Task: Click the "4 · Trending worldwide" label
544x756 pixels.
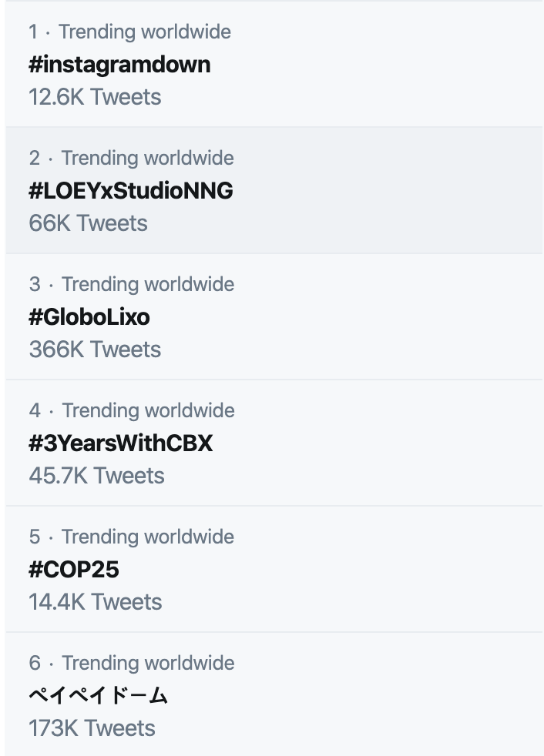Action: coord(132,411)
